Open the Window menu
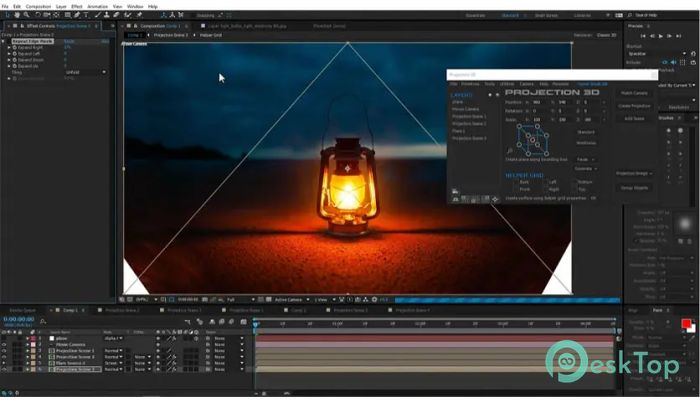 tap(135, 7)
